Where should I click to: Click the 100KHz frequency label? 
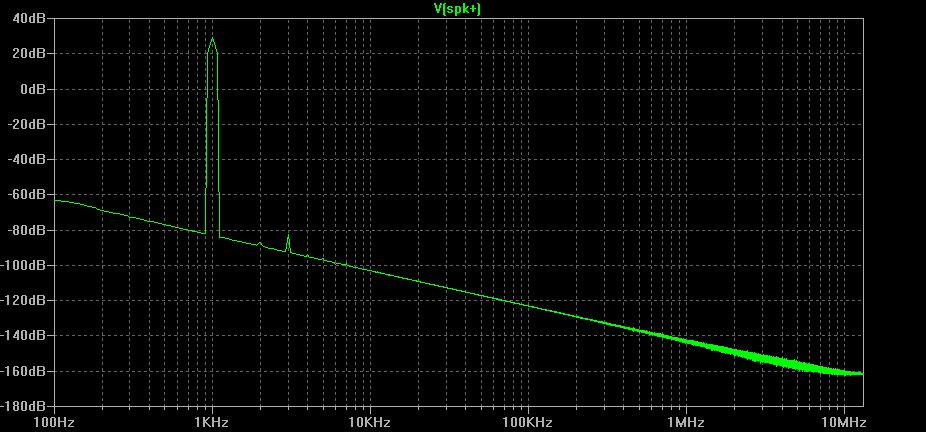[x=527, y=423]
